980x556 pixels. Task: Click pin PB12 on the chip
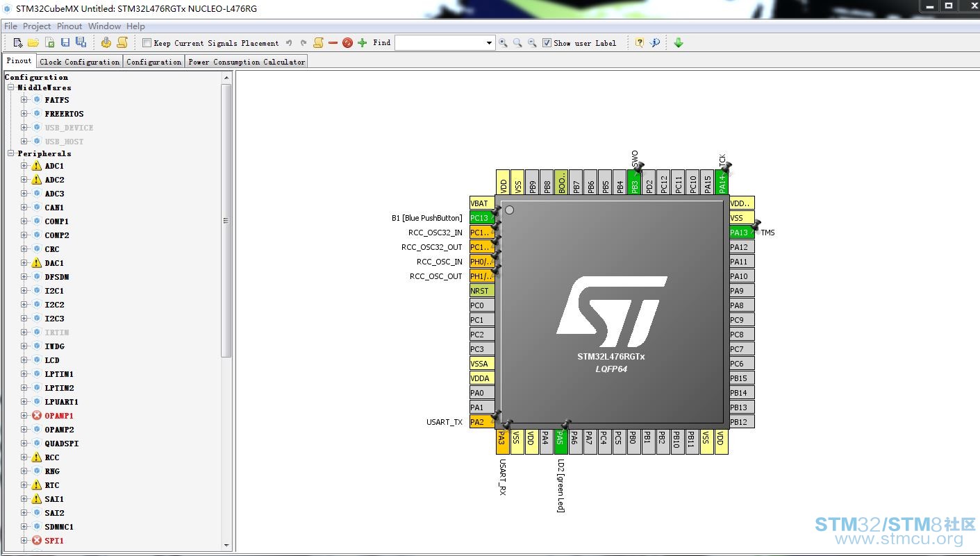[742, 422]
